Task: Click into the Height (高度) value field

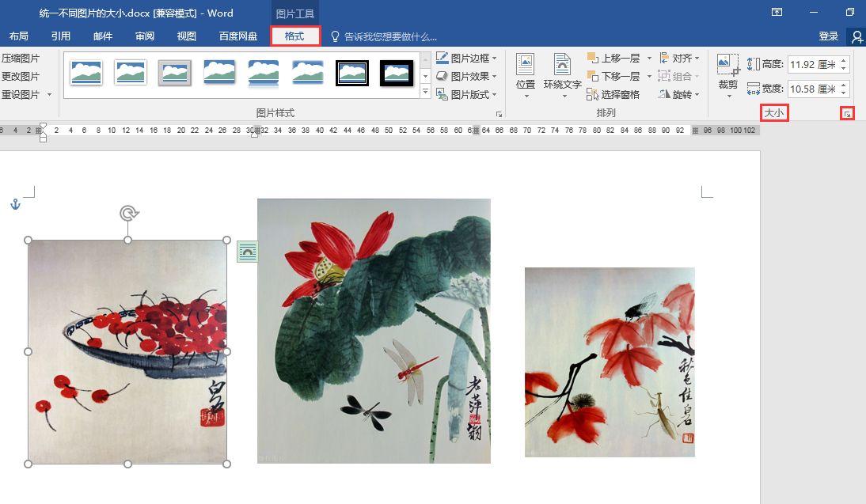Action: click(813, 65)
